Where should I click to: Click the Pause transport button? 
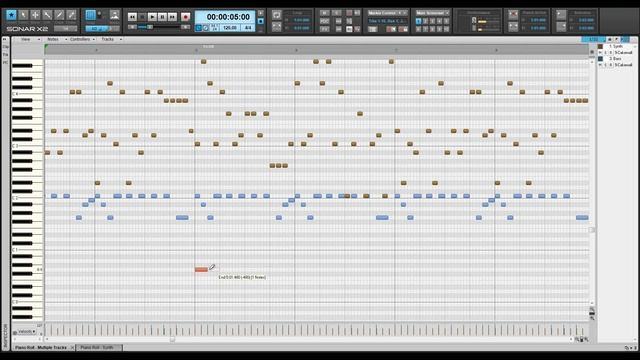tap(162, 17)
